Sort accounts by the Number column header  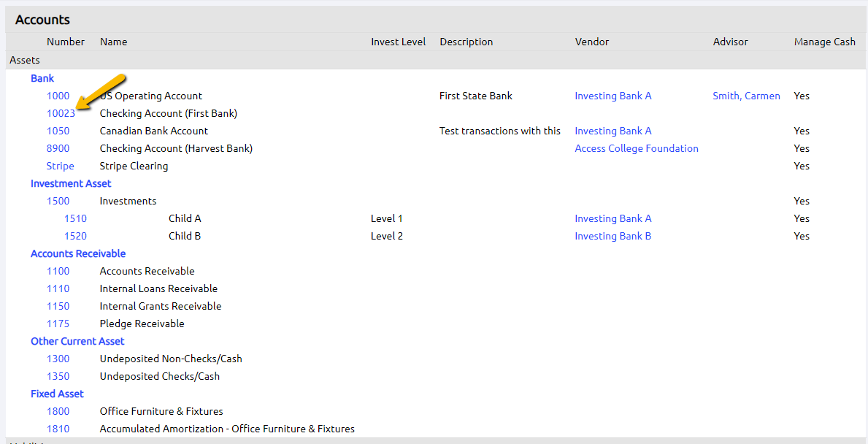point(66,42)
